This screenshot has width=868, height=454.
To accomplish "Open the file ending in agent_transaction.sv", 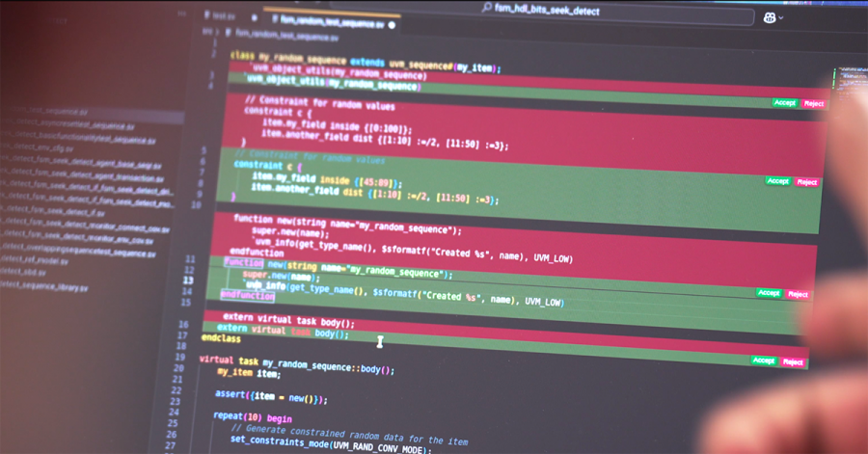I will (82, 175).
